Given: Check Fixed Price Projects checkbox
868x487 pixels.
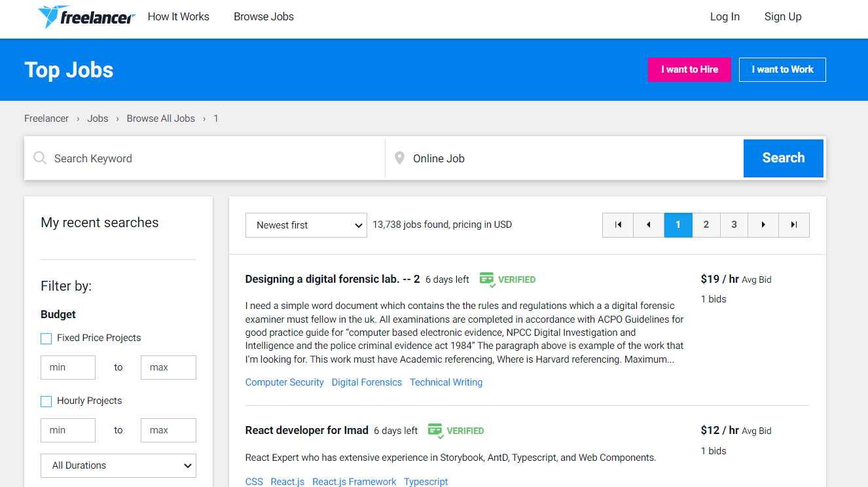Looking at the screenshot, I should (46, 338).
